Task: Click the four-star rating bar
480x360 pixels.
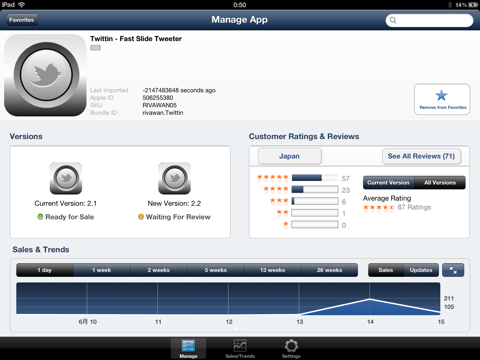Action: [315, 190]
